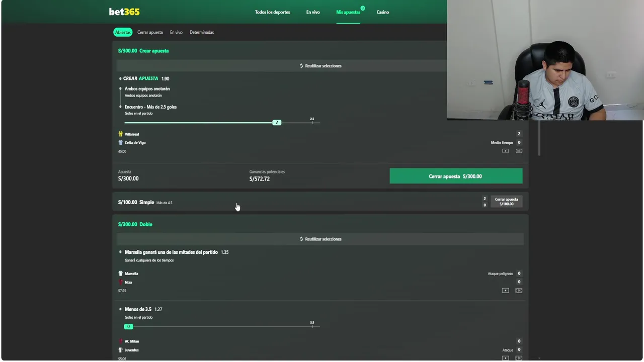
Task: Click Cerrar apuesta S/300.00 green button
Action: (456, 176)
